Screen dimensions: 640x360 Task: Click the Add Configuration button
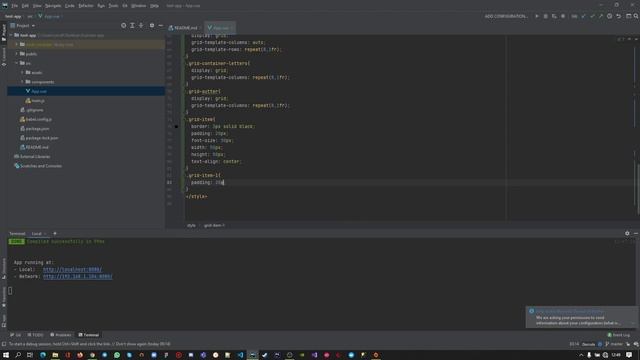(506, 16)
